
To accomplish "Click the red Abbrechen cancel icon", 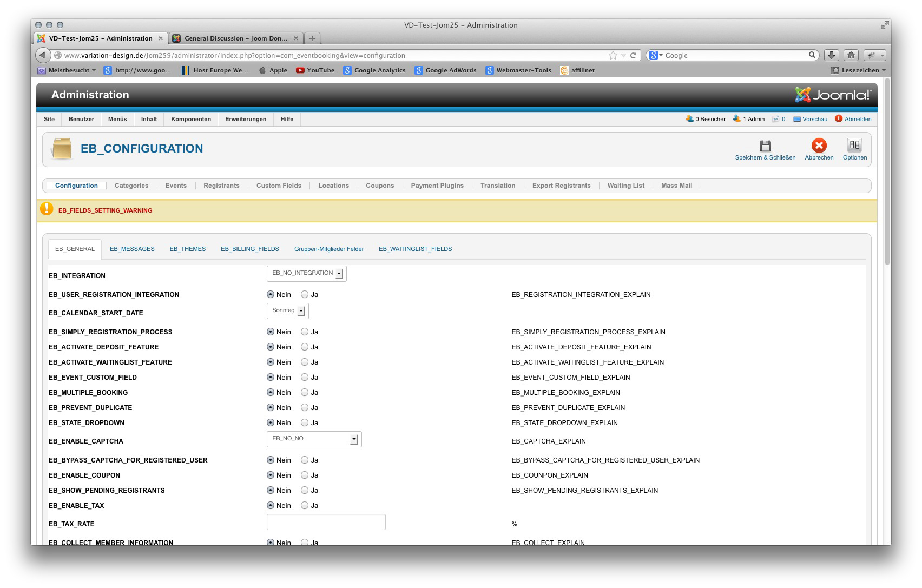I will pyautogui.click(x=819, y=146).
